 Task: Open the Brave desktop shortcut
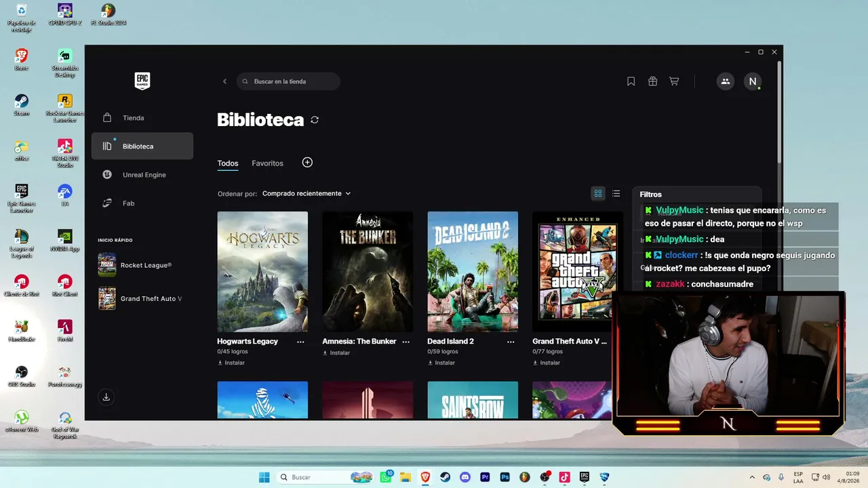[22, 60]
